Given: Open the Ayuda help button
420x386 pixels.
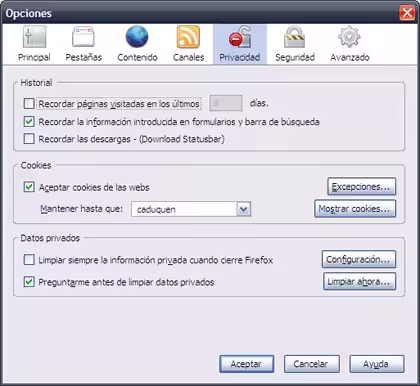Looking at the screenshot, I should click(x=377, y=364).
